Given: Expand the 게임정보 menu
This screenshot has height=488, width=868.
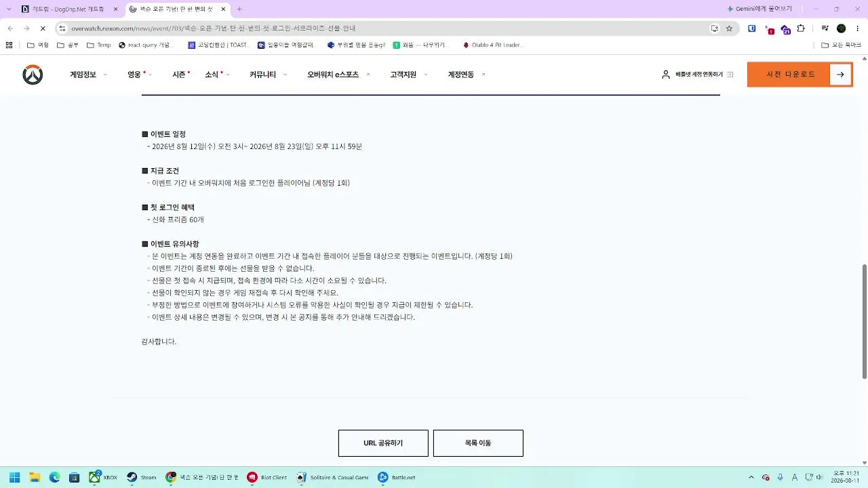Looking at the screenshot, I should point(89,75).
